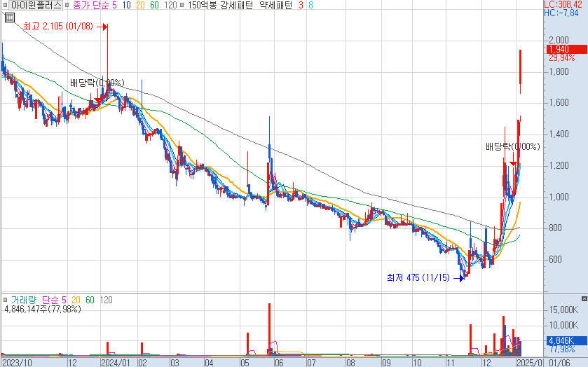Image resolution: width=588 pixels, height=367 pixels.
Task: Click the 15,000K volume axis label
Action: point(563,310)
